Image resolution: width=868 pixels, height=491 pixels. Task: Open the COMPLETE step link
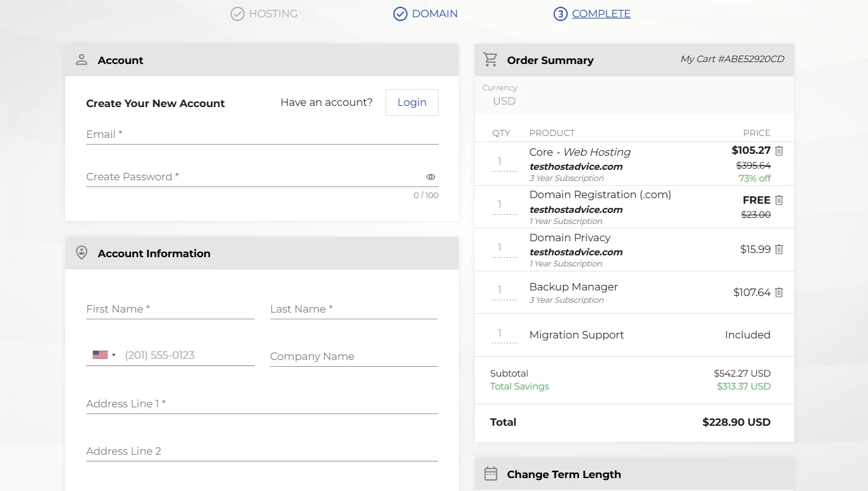pyautogui.click(x=601, y=14)
